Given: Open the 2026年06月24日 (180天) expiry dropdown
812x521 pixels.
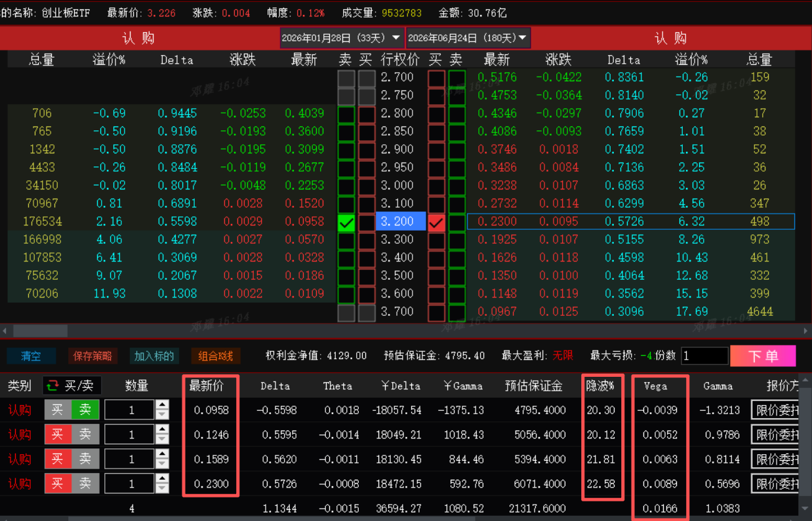Looking at the screenshot, I should tap(468, 38).
